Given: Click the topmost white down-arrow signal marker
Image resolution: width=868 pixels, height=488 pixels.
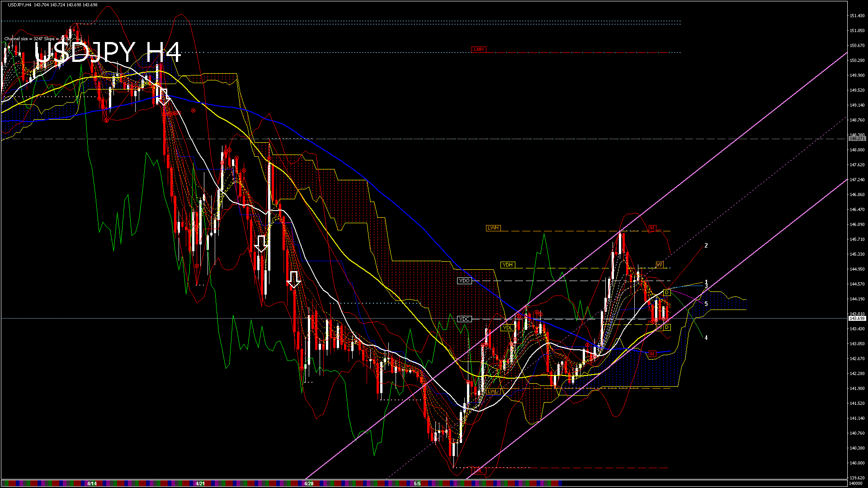Looking at the screenshot, I should [163, 97].
